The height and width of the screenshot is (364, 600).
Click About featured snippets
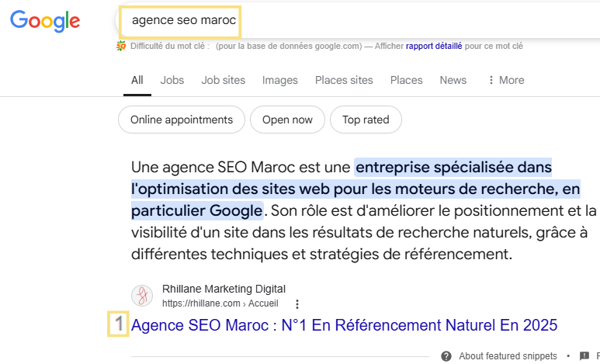(508, 356)
